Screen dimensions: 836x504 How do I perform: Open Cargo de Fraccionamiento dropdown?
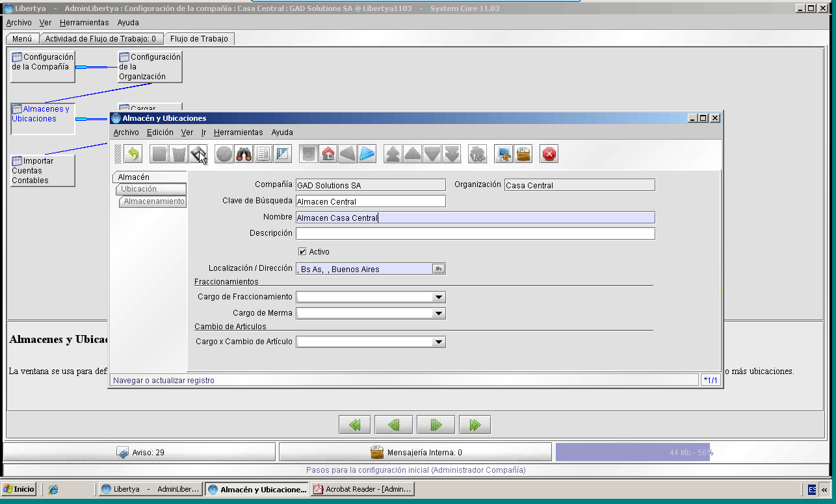pos(439,297)
